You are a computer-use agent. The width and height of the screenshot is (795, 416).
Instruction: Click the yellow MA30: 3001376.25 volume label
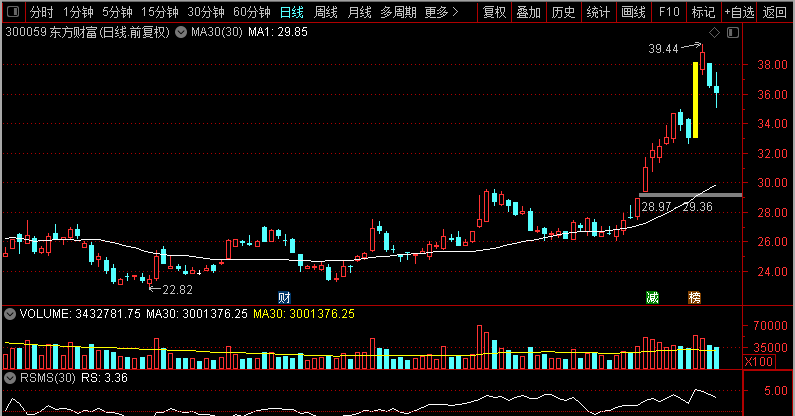click(304, 314)
